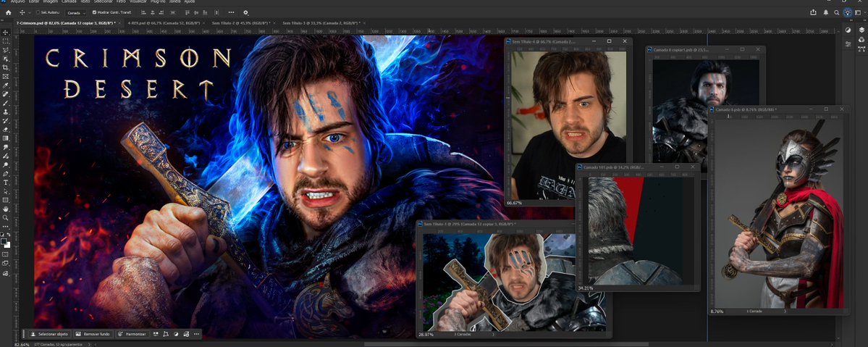The height and width of the screenshot is (347, 868).
Task: Open the Imagem menu
Action: (51, 1)
